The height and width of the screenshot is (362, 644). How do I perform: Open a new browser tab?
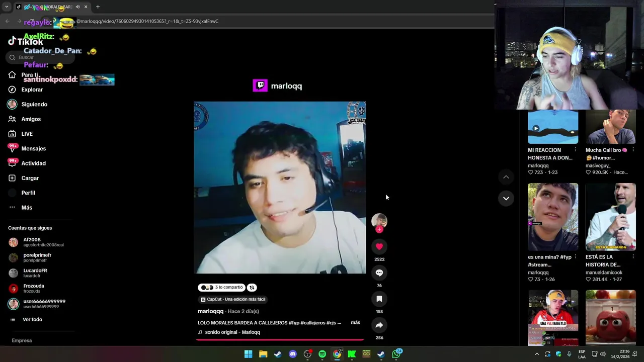point(98,7)
